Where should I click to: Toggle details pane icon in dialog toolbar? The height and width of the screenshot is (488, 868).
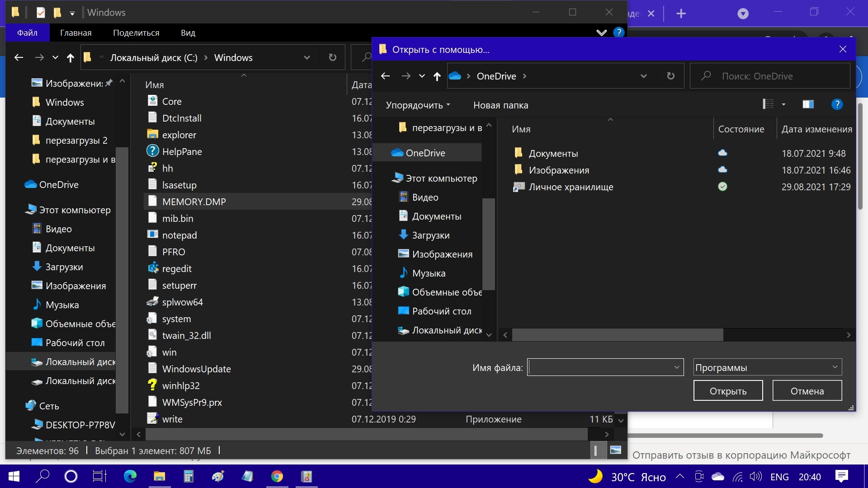[809, 104]
